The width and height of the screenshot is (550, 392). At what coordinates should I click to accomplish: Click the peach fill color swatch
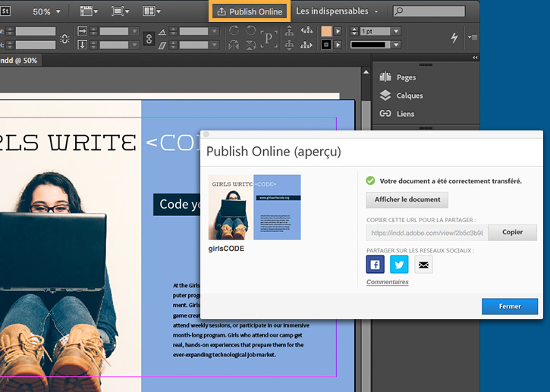pos(326,31)
